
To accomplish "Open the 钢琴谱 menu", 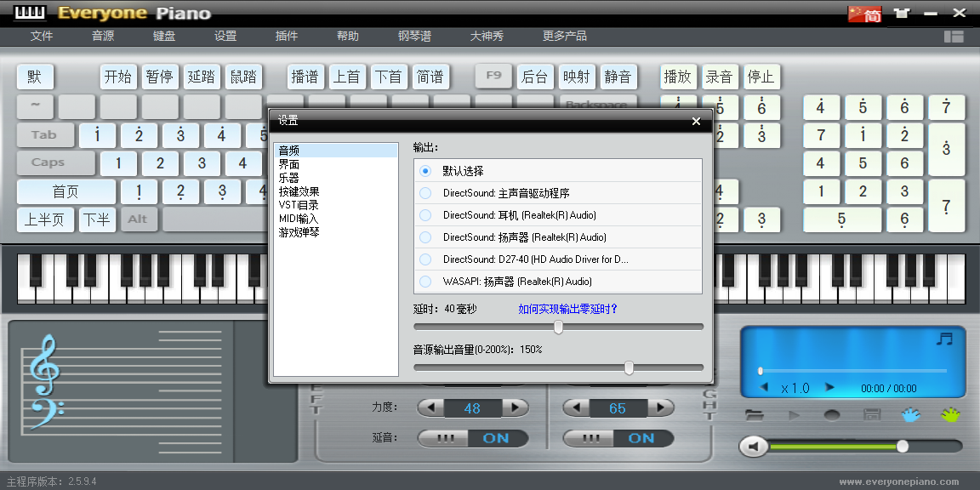I will click(414, 37).
